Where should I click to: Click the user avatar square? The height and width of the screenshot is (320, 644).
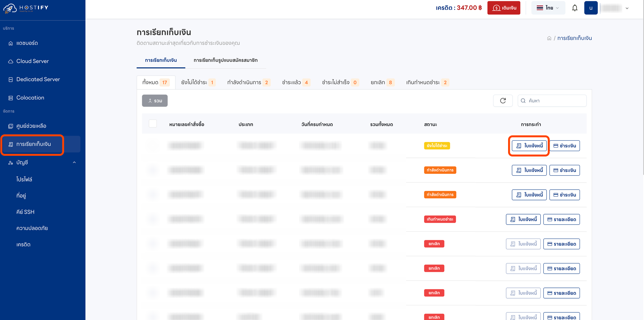(591, 8)
